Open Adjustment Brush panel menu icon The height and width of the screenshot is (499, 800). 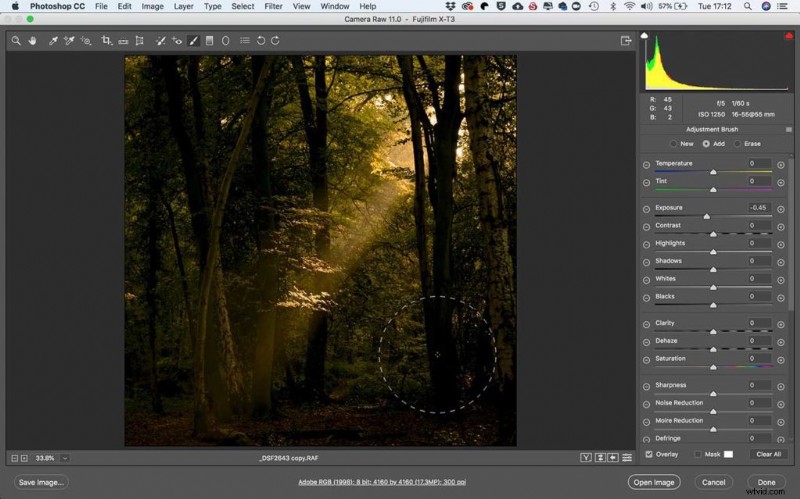point(789,130)
